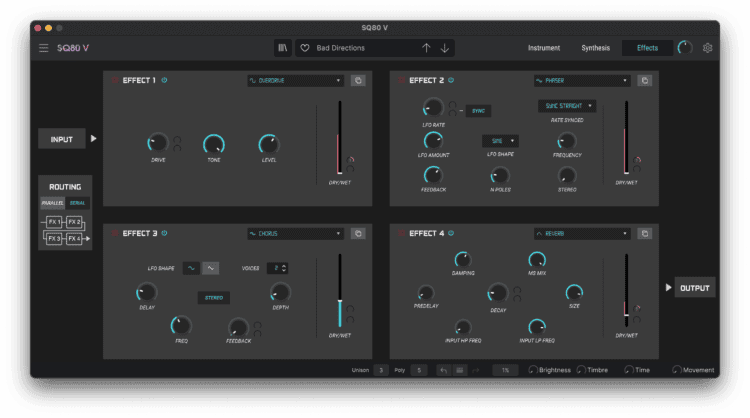Toggle Effect 3 power button
This screenshot has width=750, height=418.
tap(164, 233)
